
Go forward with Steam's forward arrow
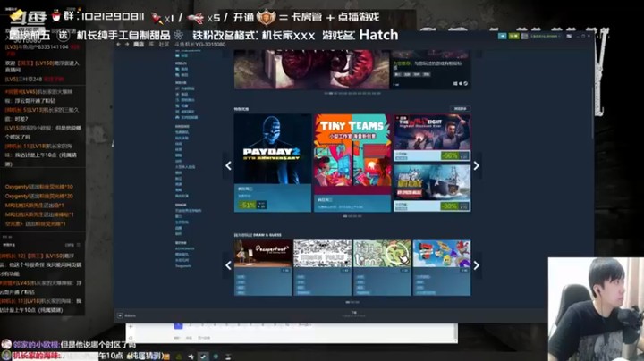pos(127,45)
